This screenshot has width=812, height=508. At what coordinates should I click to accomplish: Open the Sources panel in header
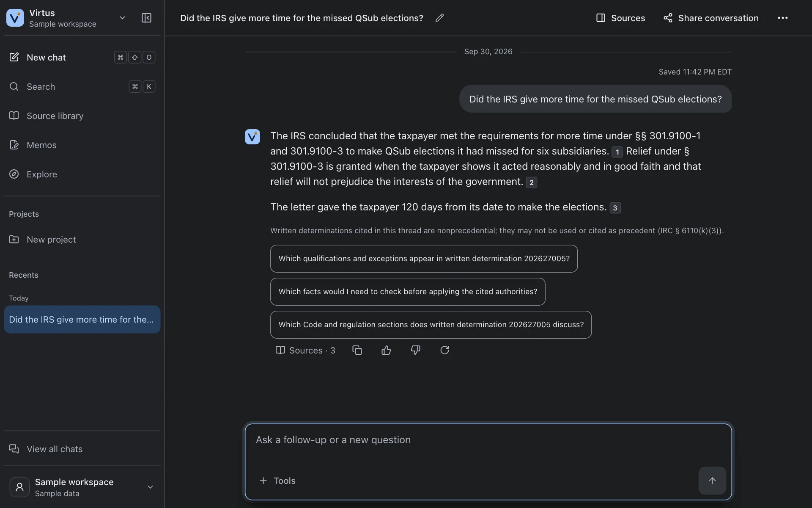620,18
